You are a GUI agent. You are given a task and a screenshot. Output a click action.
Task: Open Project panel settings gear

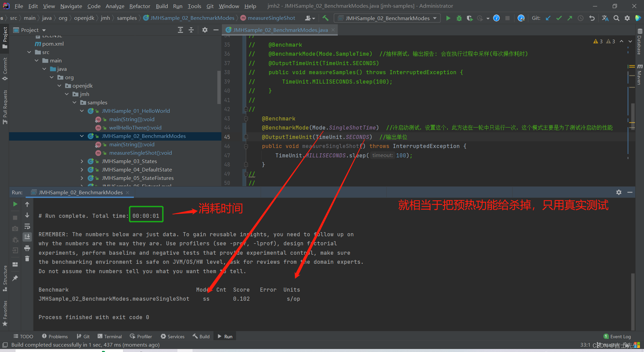click(205, 30)
